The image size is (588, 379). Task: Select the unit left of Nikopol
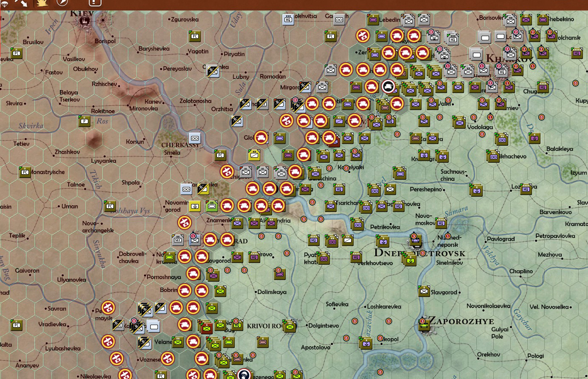366,342
